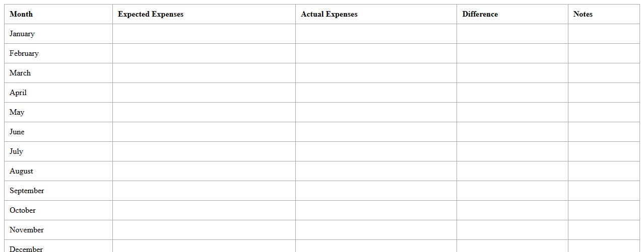Click January's Expected Expenses cell
The image size is (644, 252).
204,34
